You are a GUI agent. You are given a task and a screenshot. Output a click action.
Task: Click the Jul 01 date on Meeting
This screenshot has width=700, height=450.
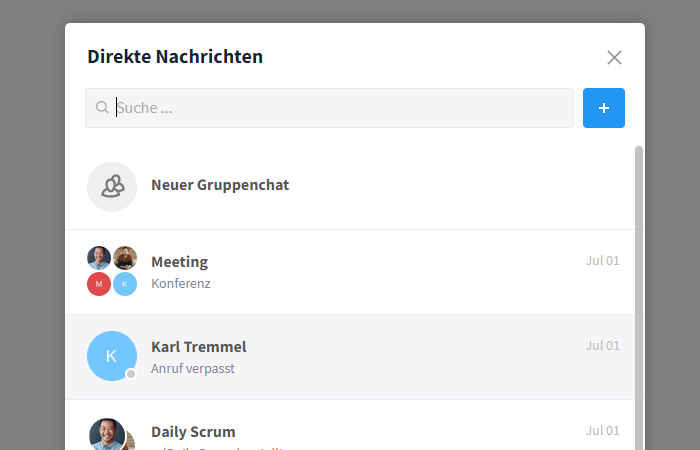(x=602, y=261)
